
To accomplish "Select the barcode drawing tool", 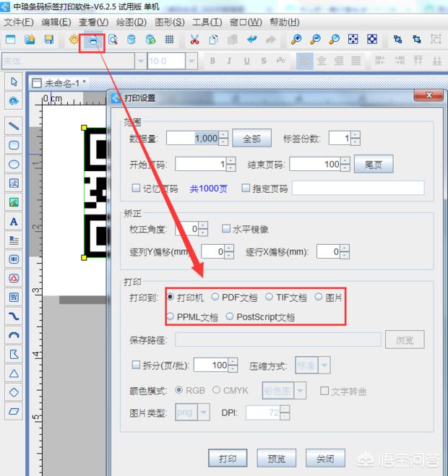I will (x=14, y=259).
